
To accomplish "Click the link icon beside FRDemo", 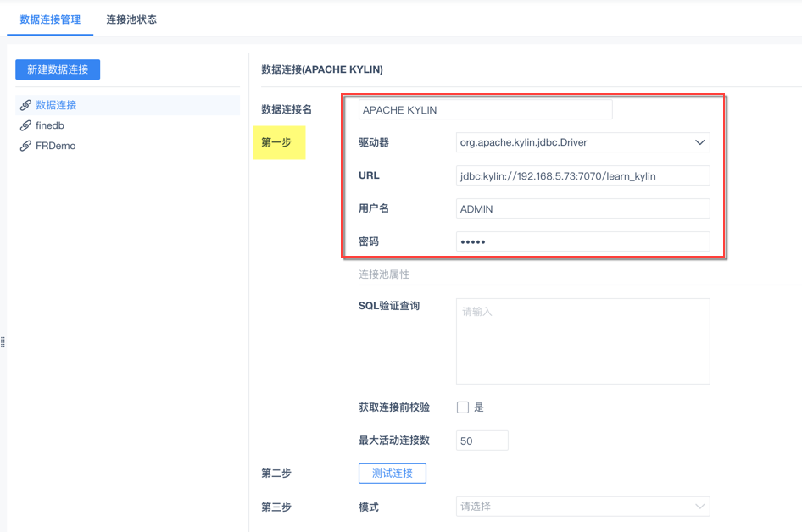I will (x=25, y=146).
